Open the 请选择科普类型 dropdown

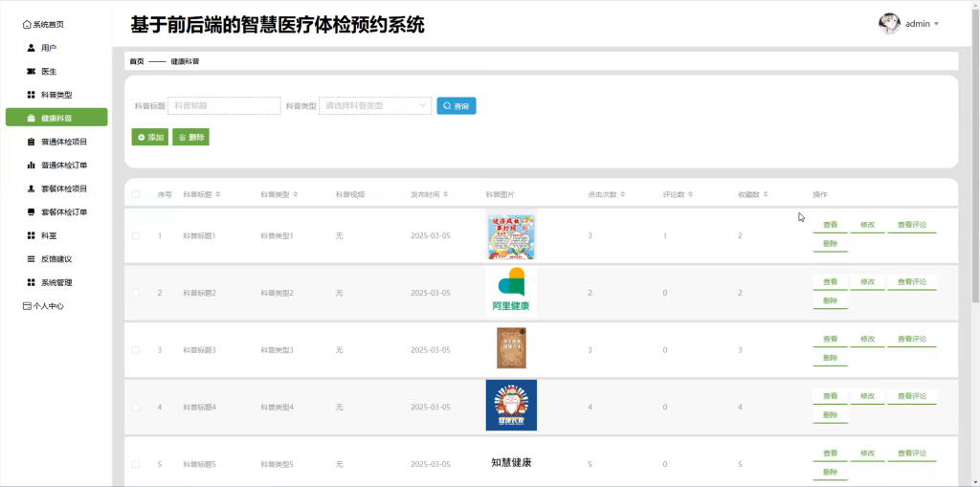[x=375, y=106]
